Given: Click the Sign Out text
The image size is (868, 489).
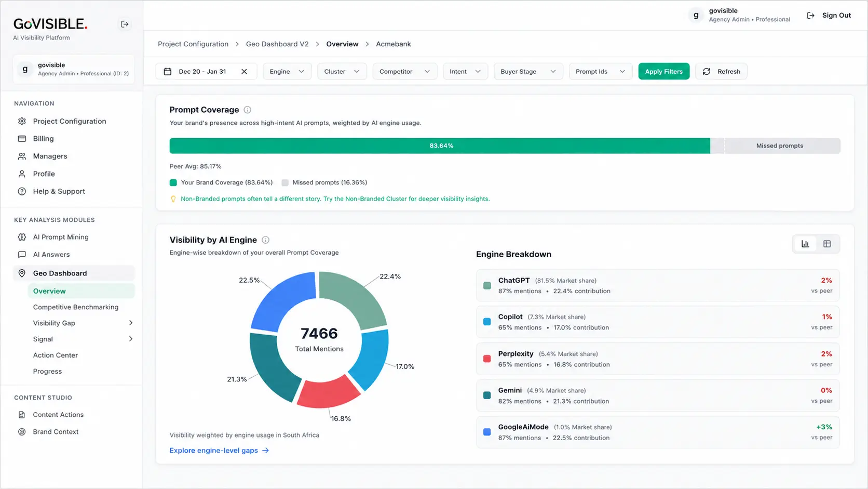Looking at the screenshot, I should tap(836, 16).
